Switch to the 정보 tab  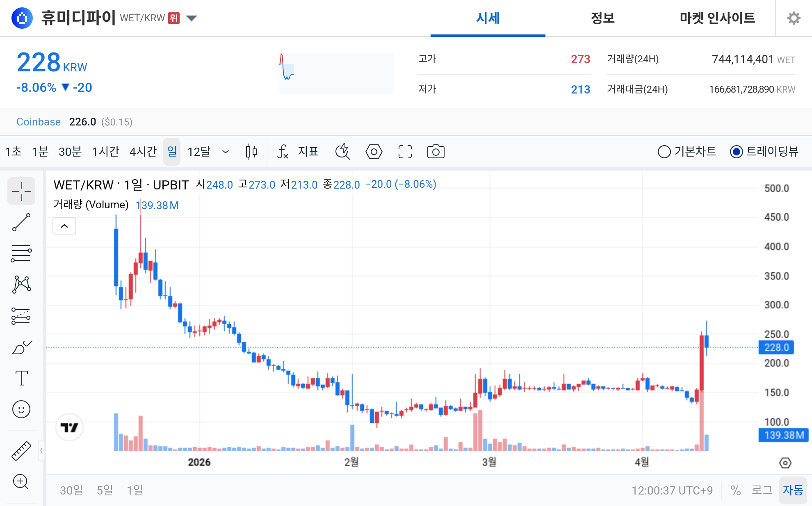(602, 18)
